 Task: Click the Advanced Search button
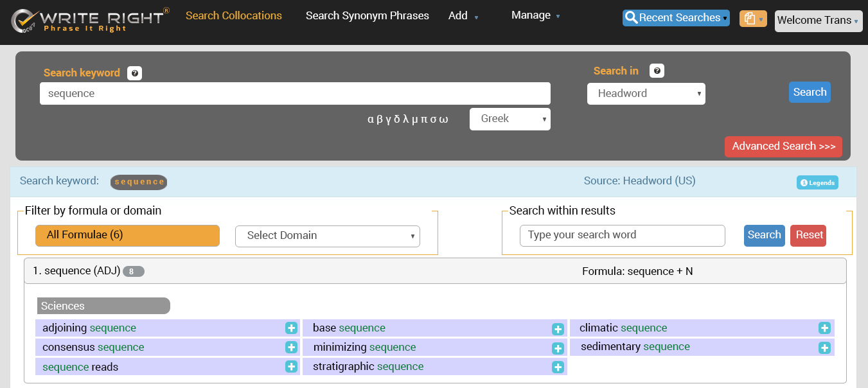[783, 146]
